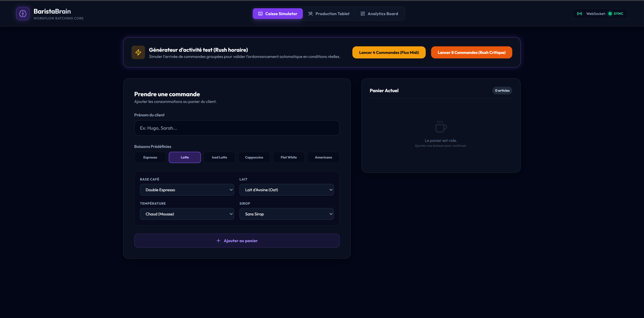Open the Base Café dropdown
The width and height of the screenshot is (644, 318).
[187, 190]
